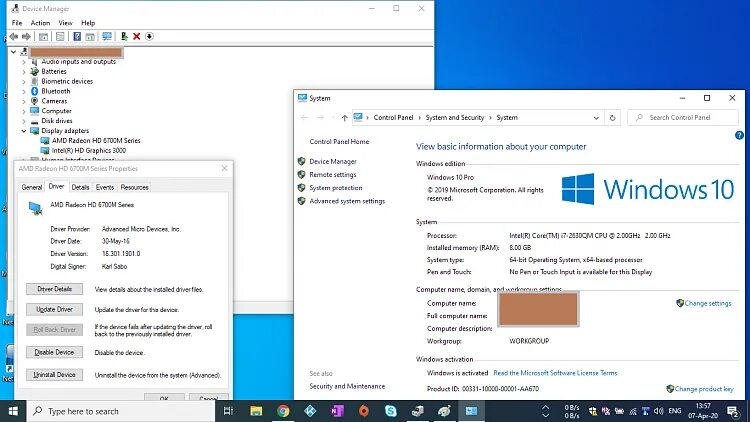Screen dimensions: 750x422
Task: Expand Audio inputs and outputs node
Action: pyautogui.click(x=24, y=62)
